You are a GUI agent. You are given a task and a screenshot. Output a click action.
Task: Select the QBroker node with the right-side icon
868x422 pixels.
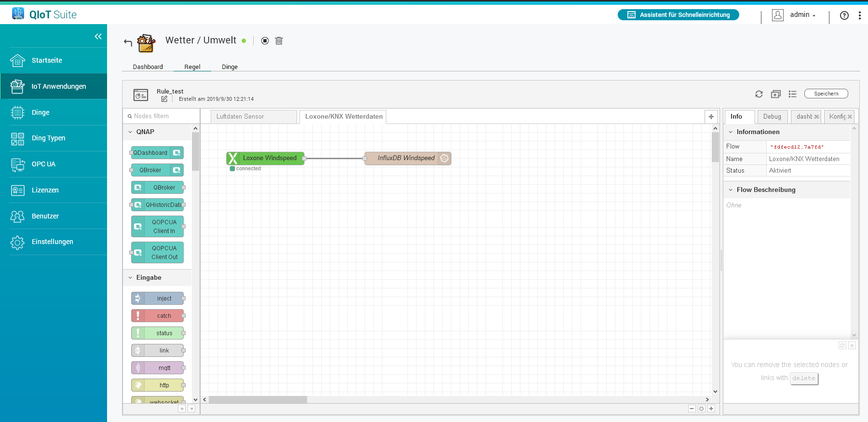tap(157, 170)
